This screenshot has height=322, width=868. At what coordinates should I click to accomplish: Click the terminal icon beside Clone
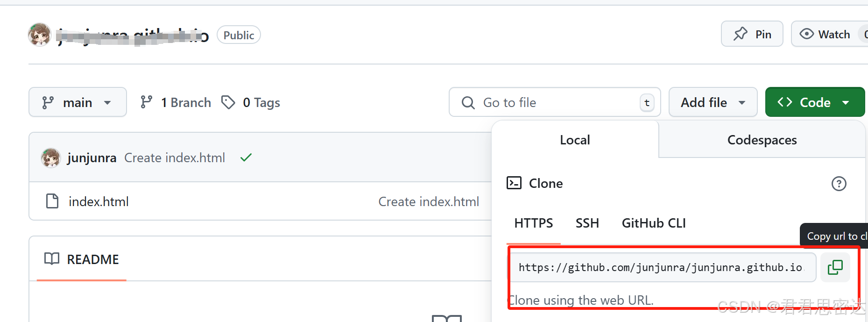click(x=514, y=183)
